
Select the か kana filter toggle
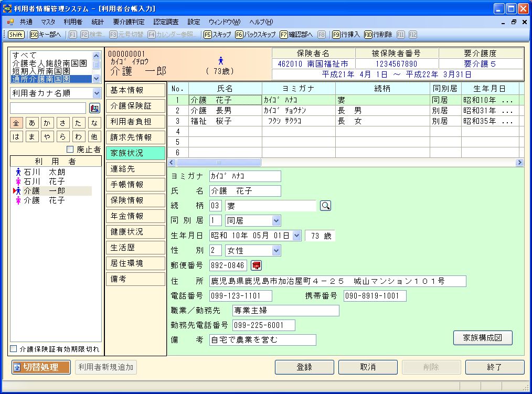47,123
